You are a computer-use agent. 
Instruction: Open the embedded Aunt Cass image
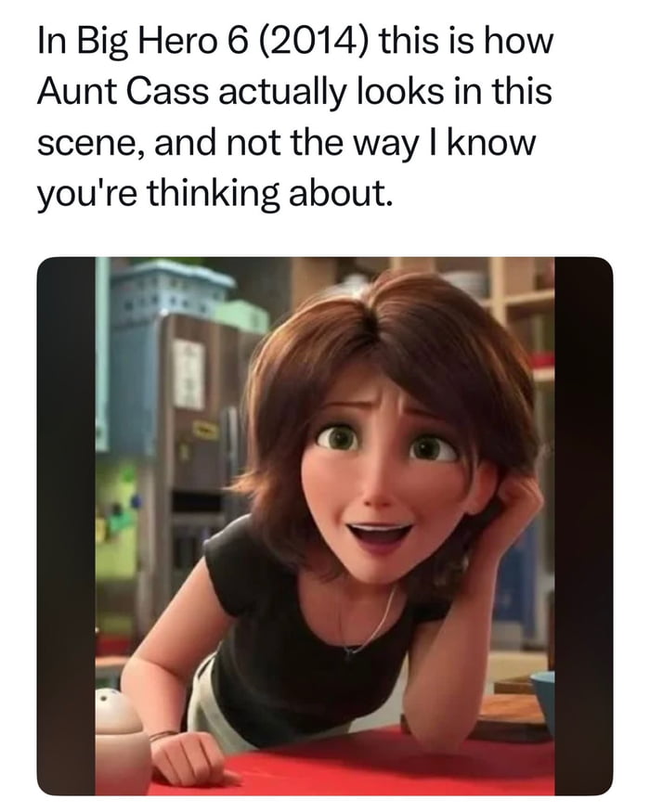[325, 525]
